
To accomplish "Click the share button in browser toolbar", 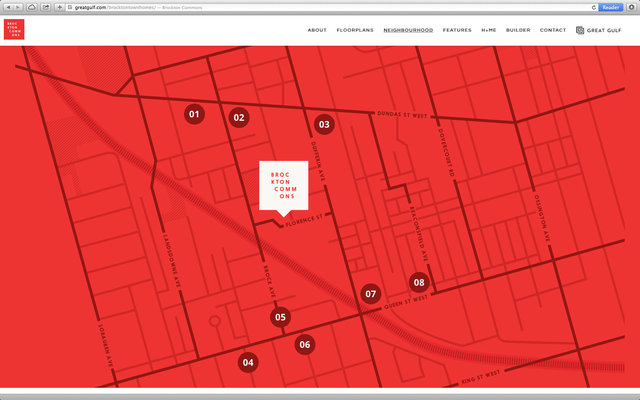I will 46,7.
